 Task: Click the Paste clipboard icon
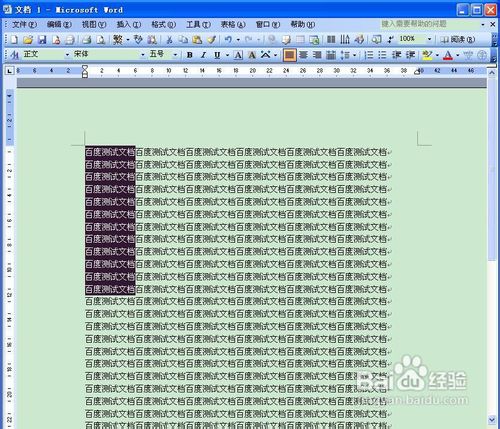click(197, 40)
